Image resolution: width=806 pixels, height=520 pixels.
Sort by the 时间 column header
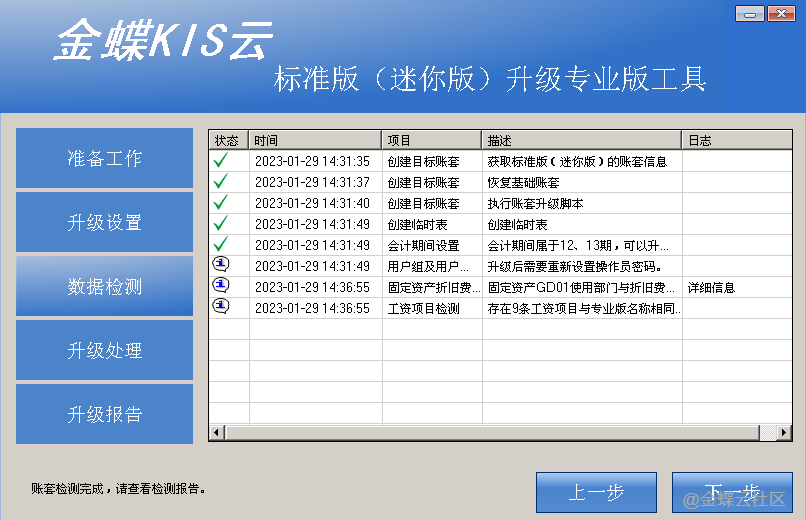coord(315,140)
